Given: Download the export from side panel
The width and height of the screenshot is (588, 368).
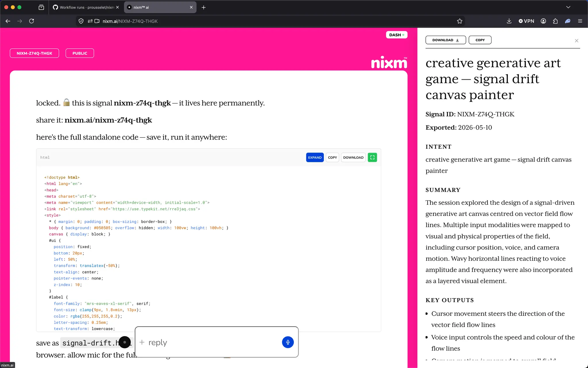Looking at the screenshot, I should click(x=446, y=40).
